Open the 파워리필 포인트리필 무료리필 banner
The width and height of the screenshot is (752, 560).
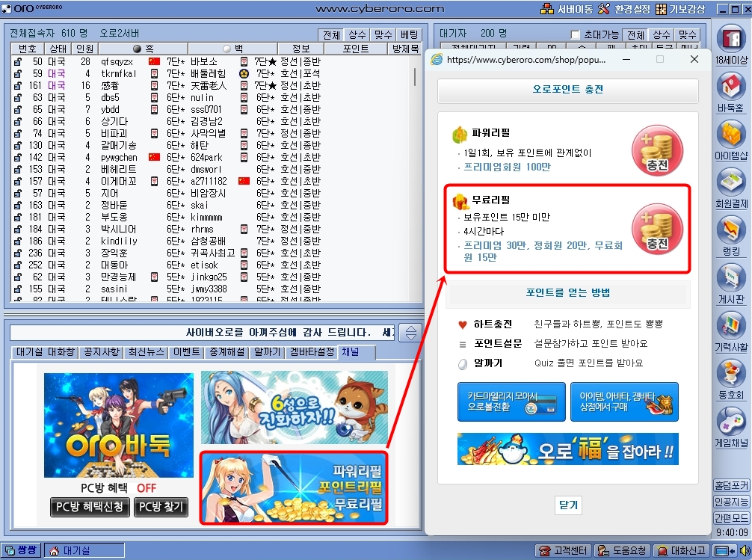[x=294, y=487]
